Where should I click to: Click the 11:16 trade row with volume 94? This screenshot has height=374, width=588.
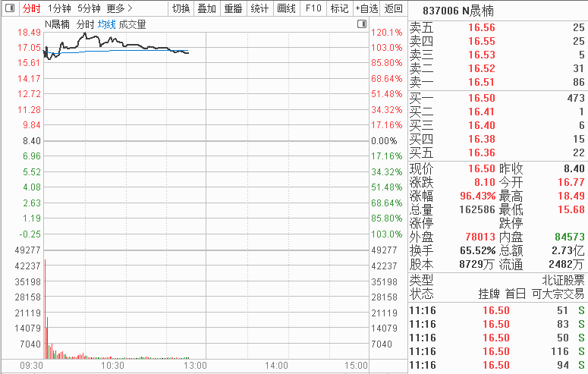click(497, 365)
